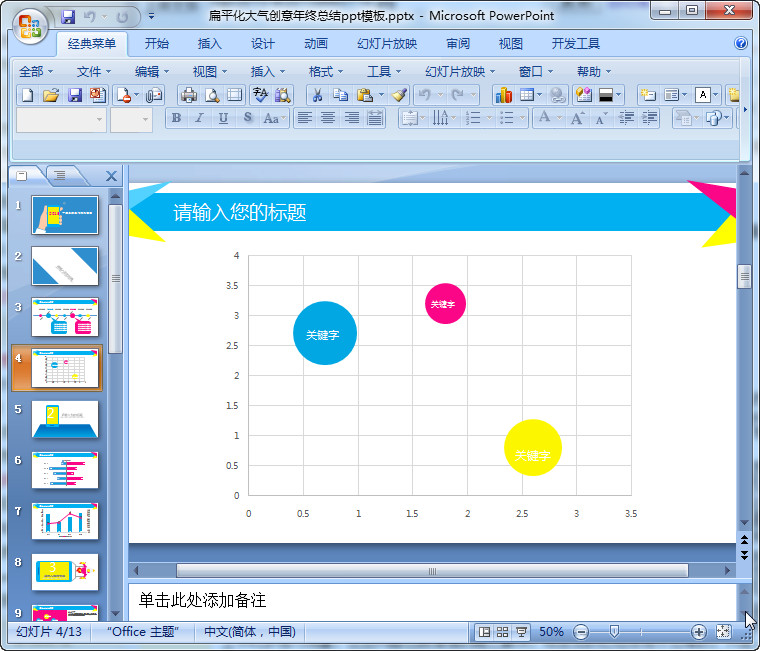Insert a chart with the bar chart icon

tap(504, 95)
